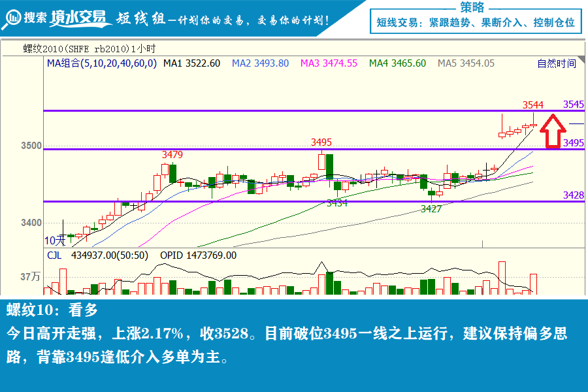The width and height of the screenshot is (588, 392).
Task: Open the MA组合(5,10,20,40,60,0) indicator settings
Action: 102,63
